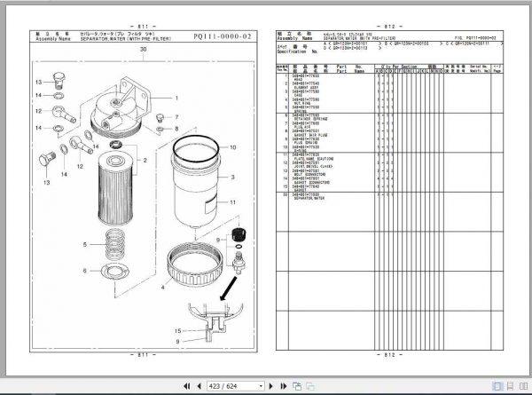
Task: Click the 'Specification No.' label on right page
Action: point(298,51)
